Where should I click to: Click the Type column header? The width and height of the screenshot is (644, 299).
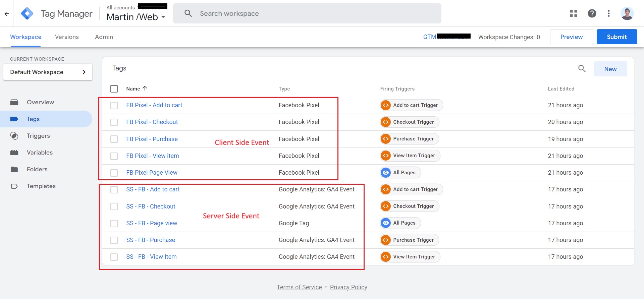click(284, 89)
